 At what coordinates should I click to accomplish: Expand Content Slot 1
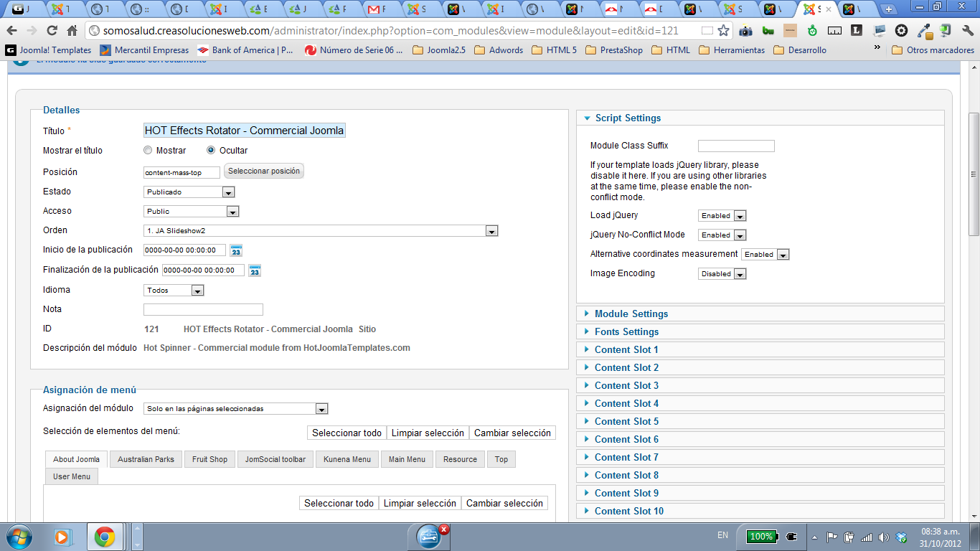click(x=760, y=349)
